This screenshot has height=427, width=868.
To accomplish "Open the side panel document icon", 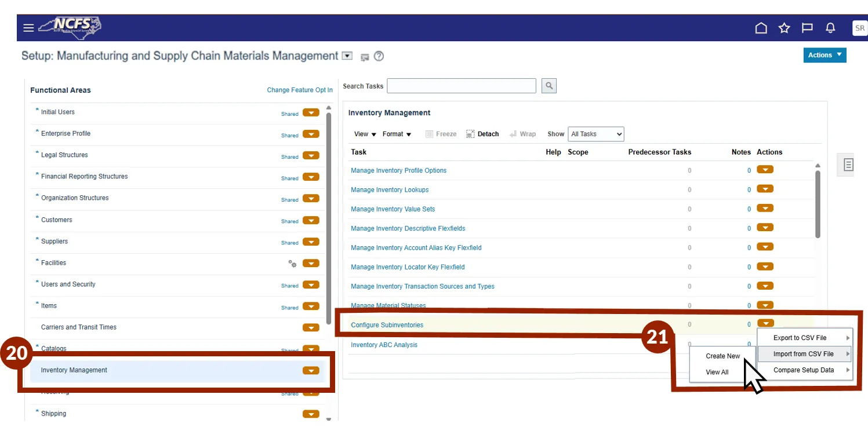I will click(848, 165).
